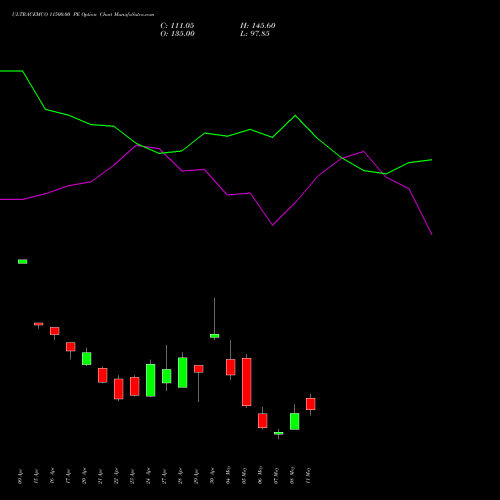The image size is (500, 500).
Task: Click the 11 May date label
Action: (x=308, y=475)
